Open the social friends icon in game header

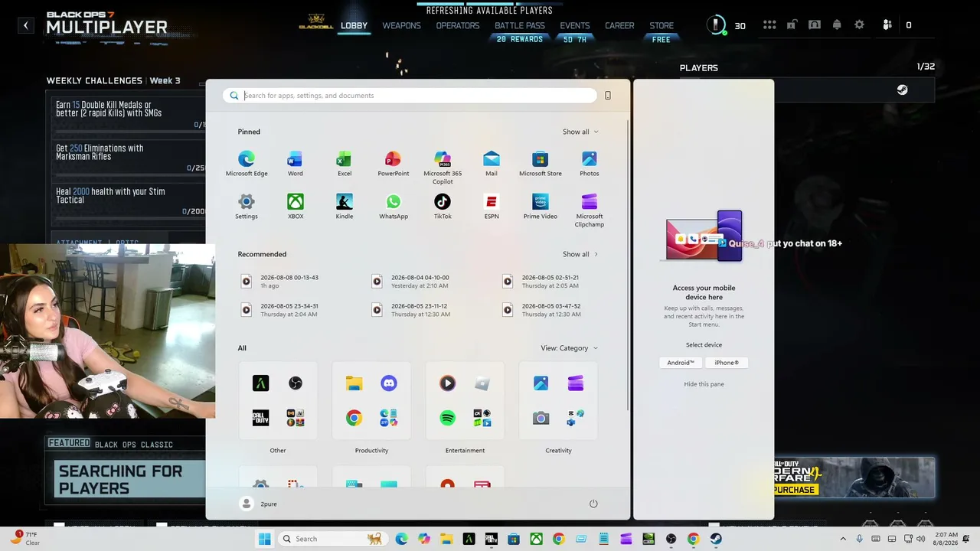click(887, 25)
